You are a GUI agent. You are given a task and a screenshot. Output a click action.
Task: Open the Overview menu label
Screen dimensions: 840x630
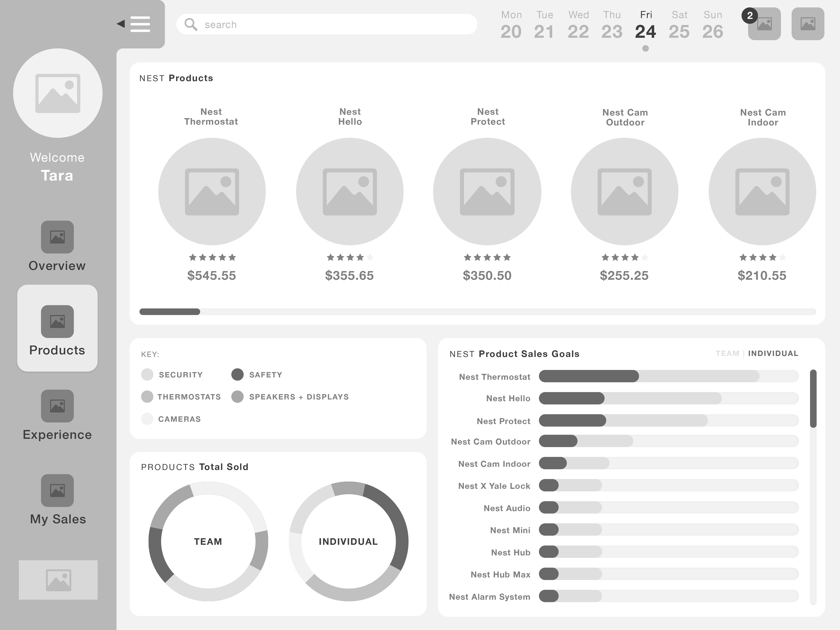[57, 266]
